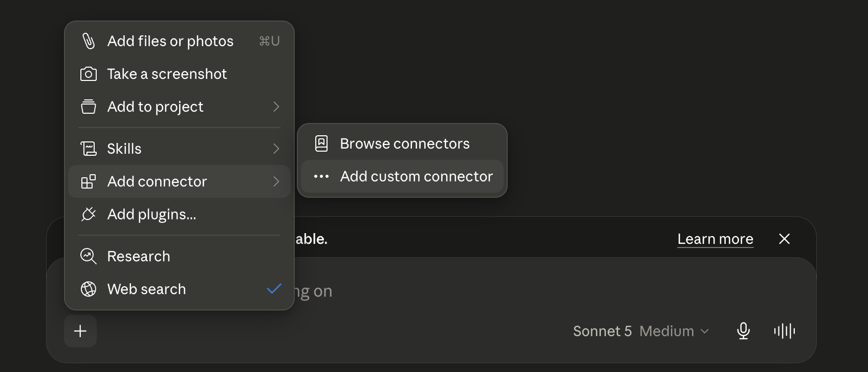Expand the Add to project submenu arrow
This screenshot has width=868, height=372.
tap(276, 107)
